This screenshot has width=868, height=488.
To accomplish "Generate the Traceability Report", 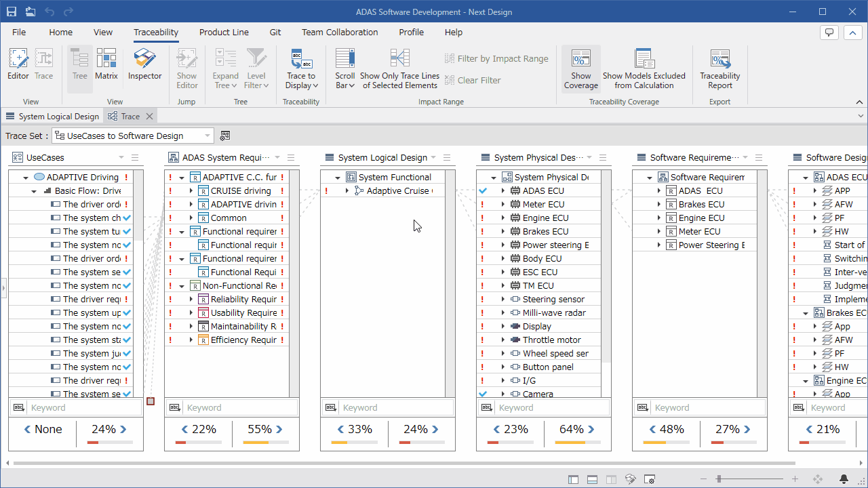I will coord(720,69).
